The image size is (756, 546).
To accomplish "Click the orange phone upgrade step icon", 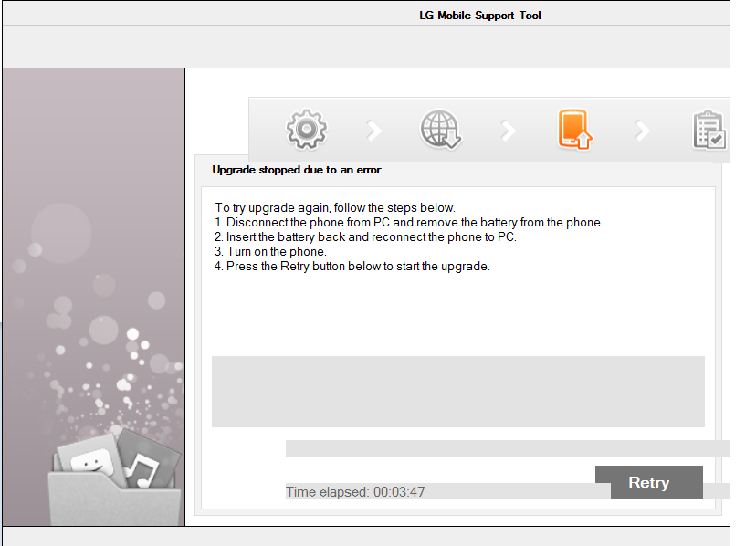I will tap(574, 130).
